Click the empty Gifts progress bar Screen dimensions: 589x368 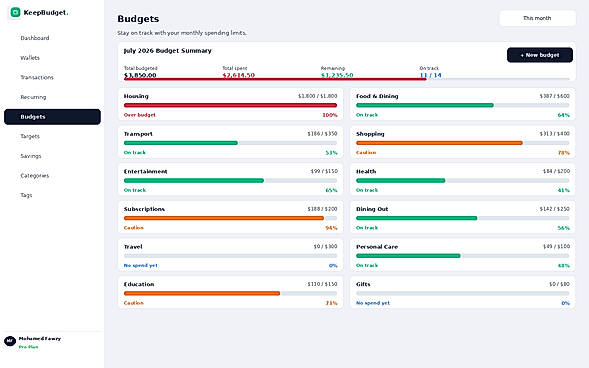pyautogui.click(x=462, y=293)
